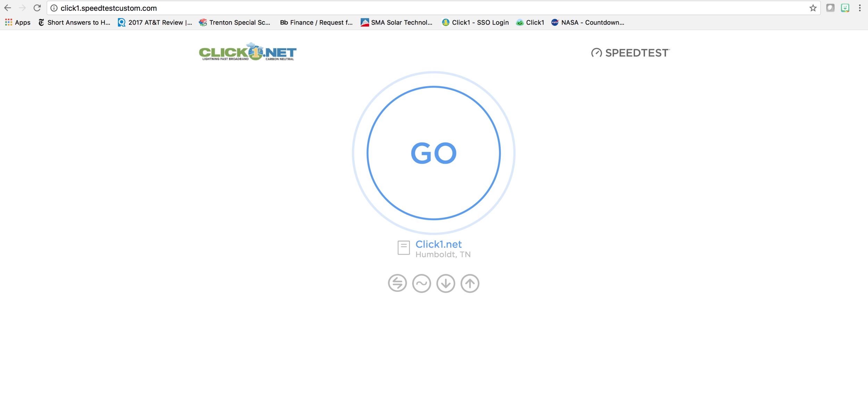Screen dimensions: 868x416
Task: Reload the current page
Action: [37, 8]
